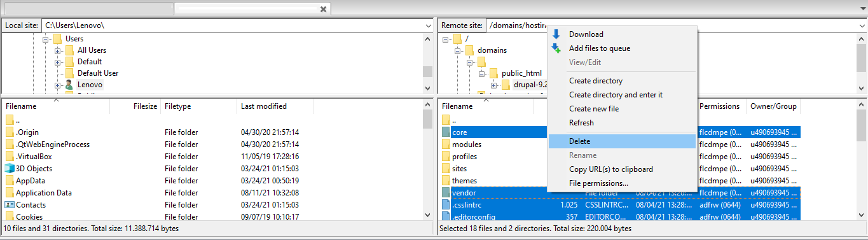
Task: Click the public_html folder icon in remote tree
Action: 493,73
